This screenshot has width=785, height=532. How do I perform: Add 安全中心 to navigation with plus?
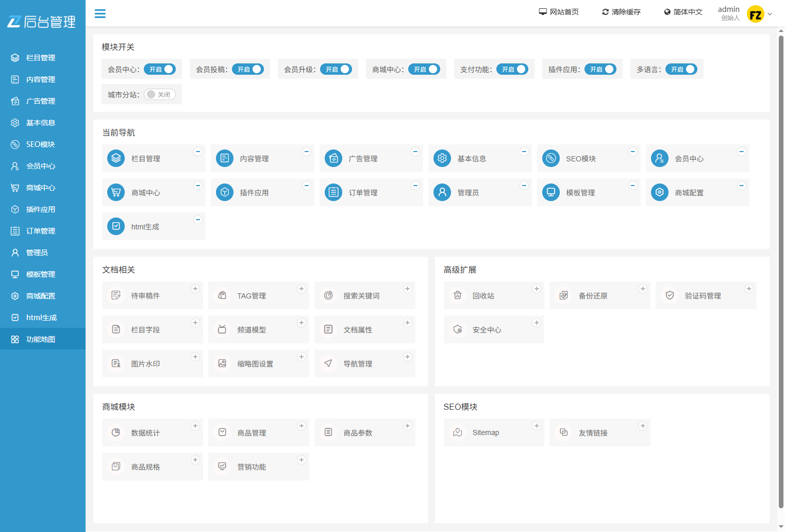(537, 323)
